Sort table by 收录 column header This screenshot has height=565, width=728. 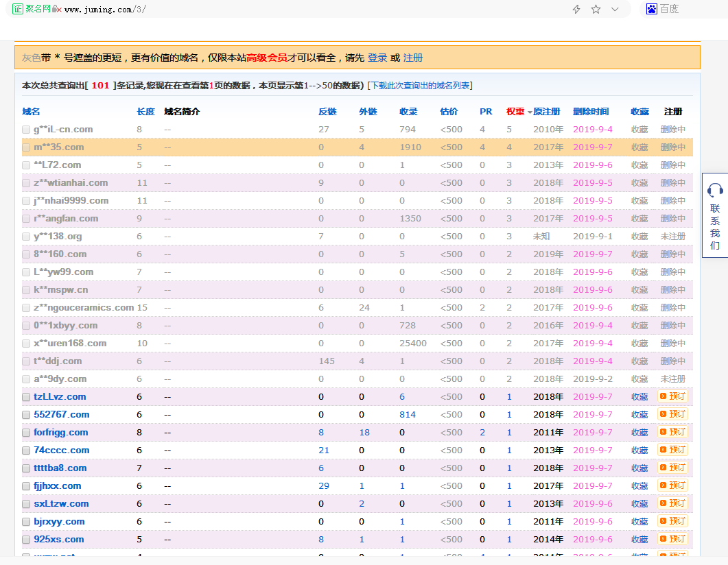tap(408, 111)
